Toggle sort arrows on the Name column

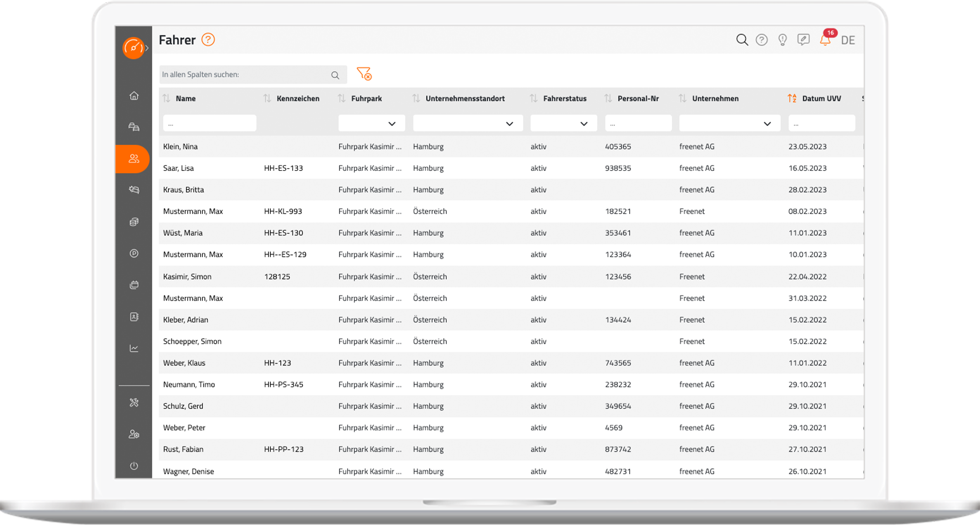167,98
